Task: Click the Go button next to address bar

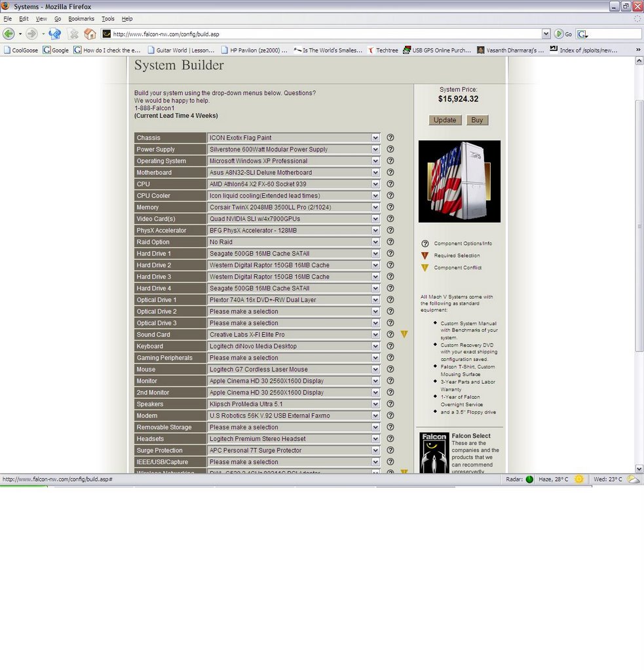Action: [x=563, y=34]
